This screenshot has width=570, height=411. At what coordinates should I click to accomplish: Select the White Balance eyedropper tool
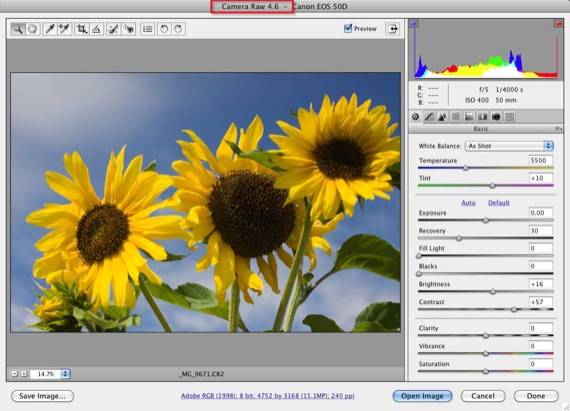[x=50, y=29]
